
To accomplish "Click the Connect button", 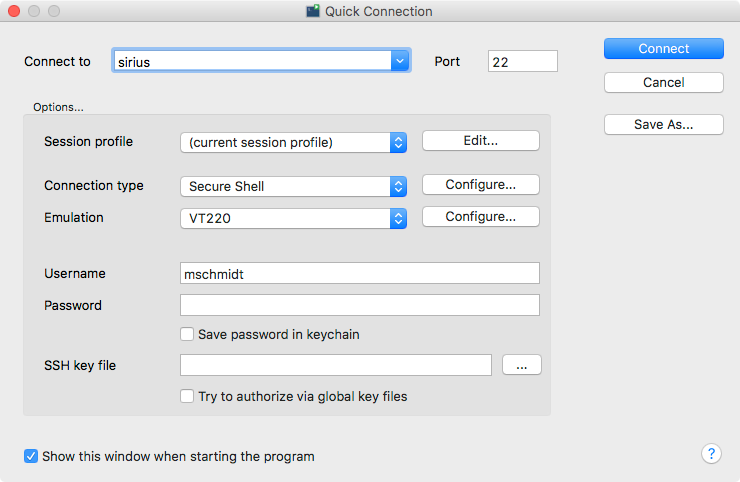I will 664,49.
